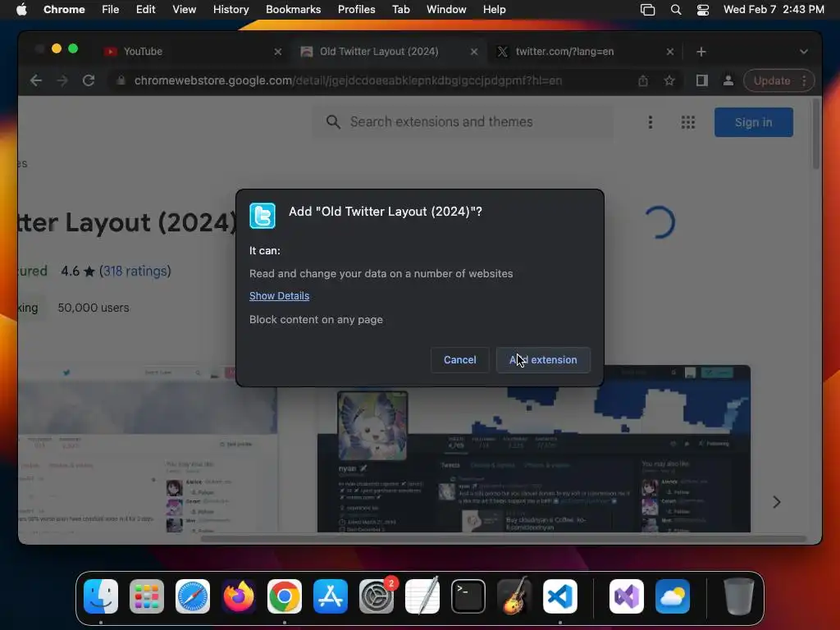Viewport: 840px width, 630px height.
Task: Open the Chrome three-dot menu beside Update
Action: (x=804, y=81)
